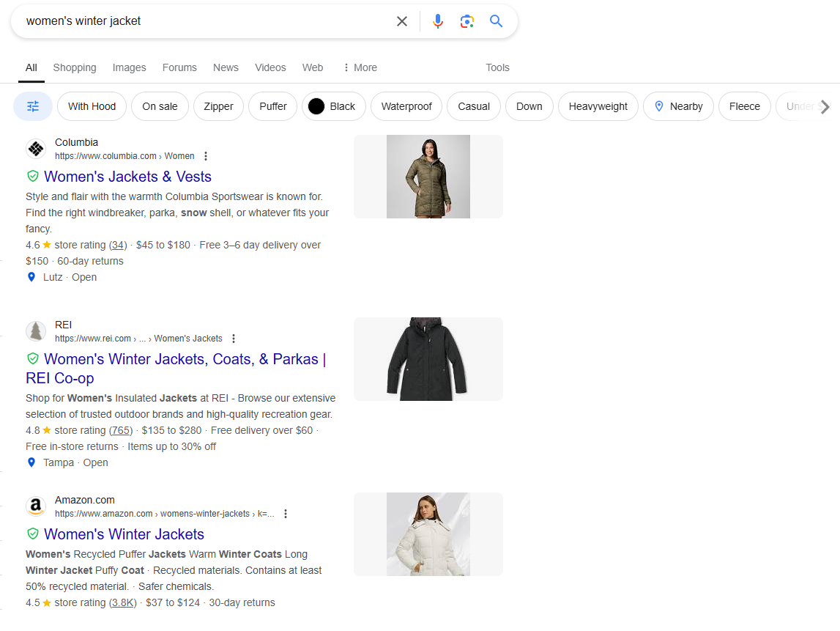This screenshot has width=840, height=631.
Task: Open Amazon Women's Winter Jackets link
Action: (124, 534)
